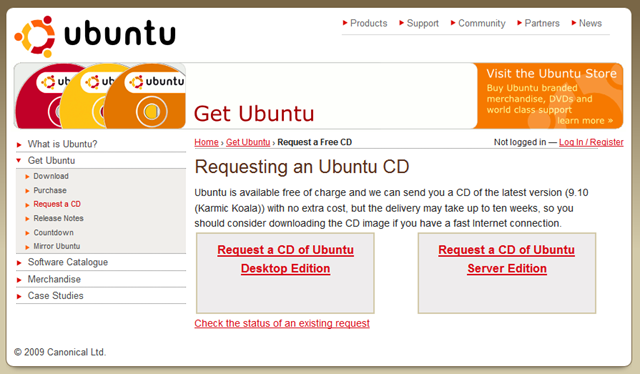Click Request a CD of Ubuntu Server Edition
640x374 pixels.
[507, 259]
